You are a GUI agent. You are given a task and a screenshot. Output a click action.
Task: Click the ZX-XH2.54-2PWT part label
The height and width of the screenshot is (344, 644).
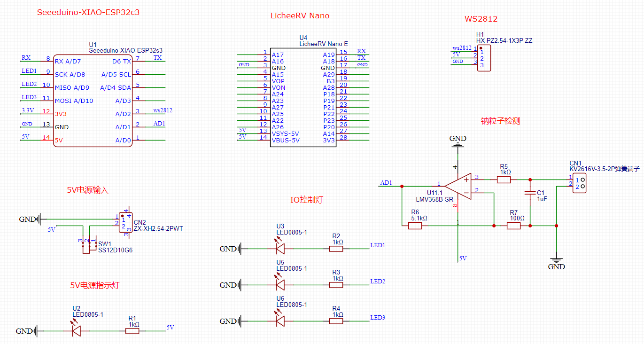(158, 229)
